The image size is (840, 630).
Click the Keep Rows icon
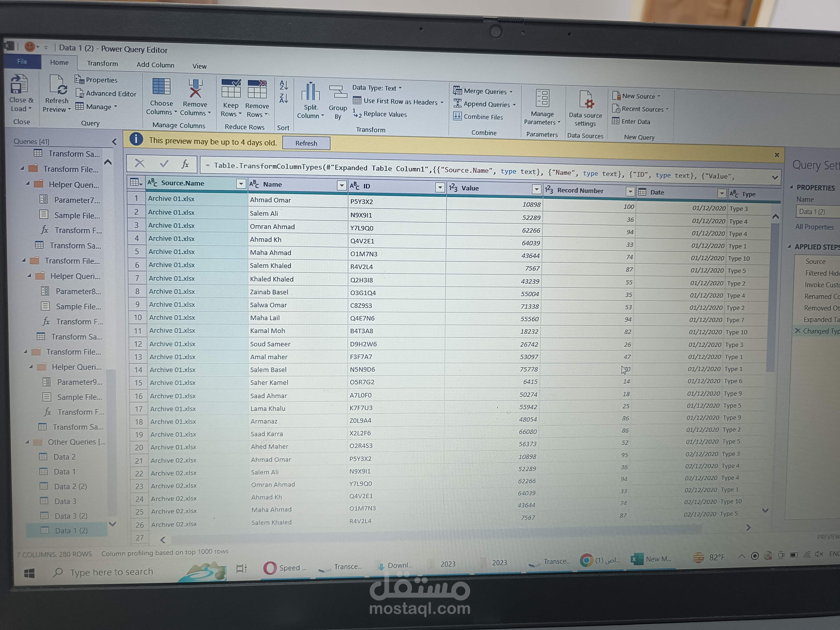[x=231, y=89]
